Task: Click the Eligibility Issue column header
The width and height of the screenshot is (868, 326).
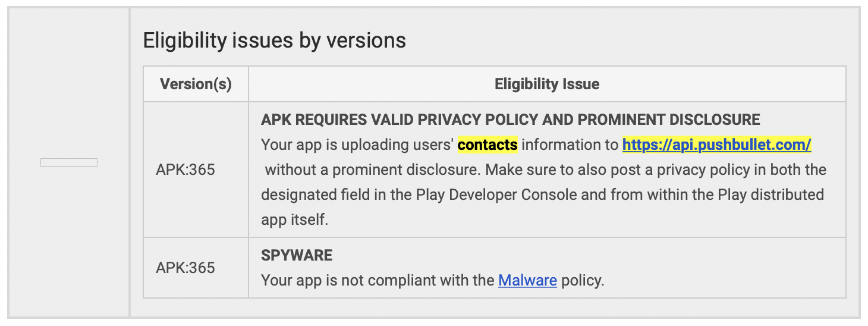Action: point(547,84)
